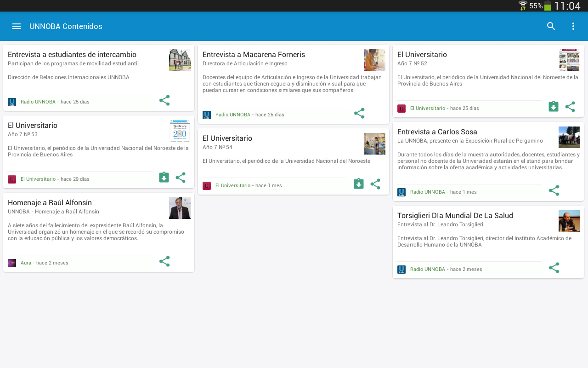
Task: Open El Universitario source on Nº 53 card
Action: pos(38,179)
